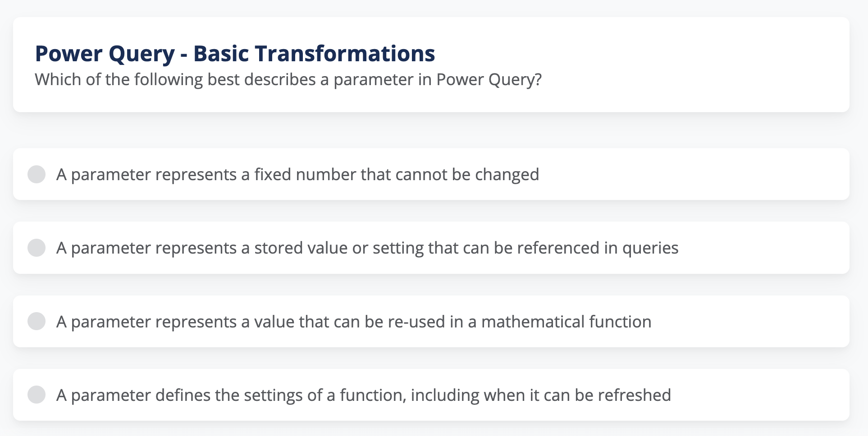This screenshot has width=868, height=436.
Task: Tap the third answer option row
Action: (x=434, y=321)
